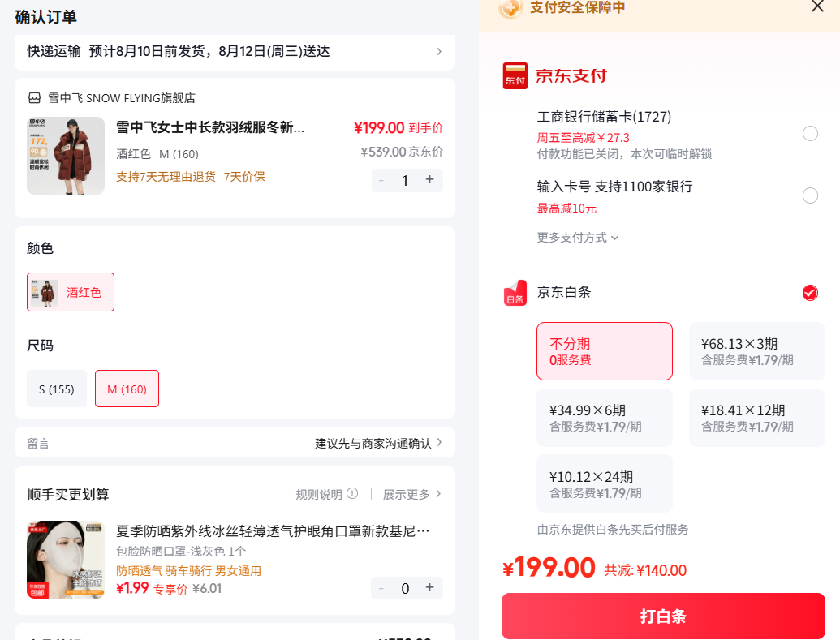
Task: Close the payment panel
Action: tap(817, 6)
